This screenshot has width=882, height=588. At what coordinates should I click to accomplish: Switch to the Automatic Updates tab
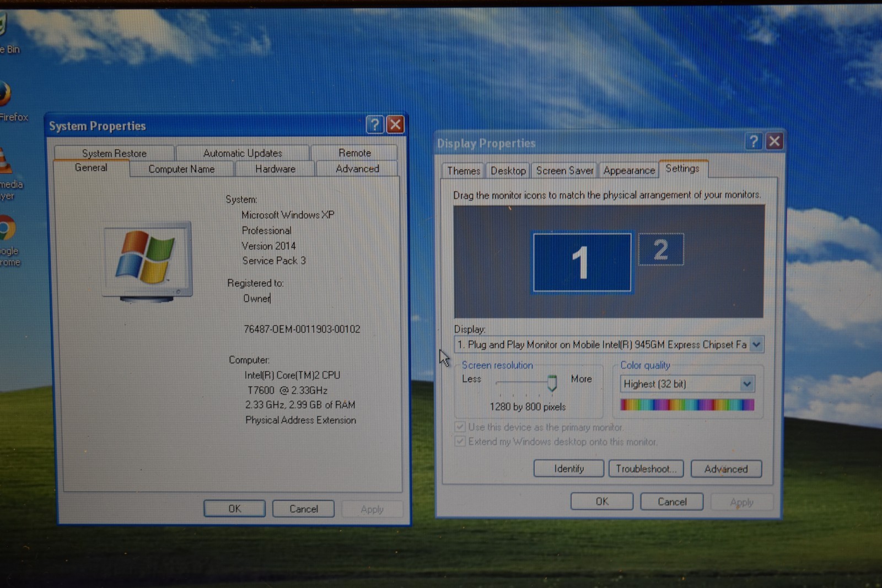coord(243,153)
